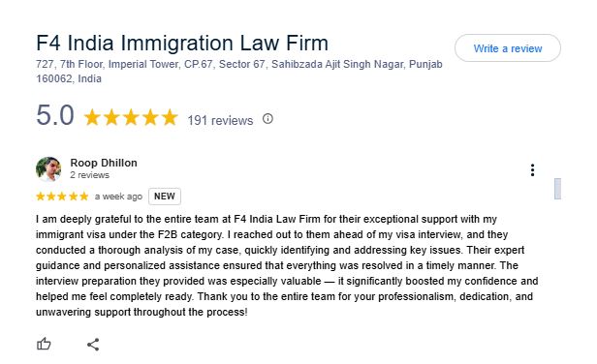Click the small star rating on Roop's review
Viewport: 597px width, 364px height.
tap(62, 197)
